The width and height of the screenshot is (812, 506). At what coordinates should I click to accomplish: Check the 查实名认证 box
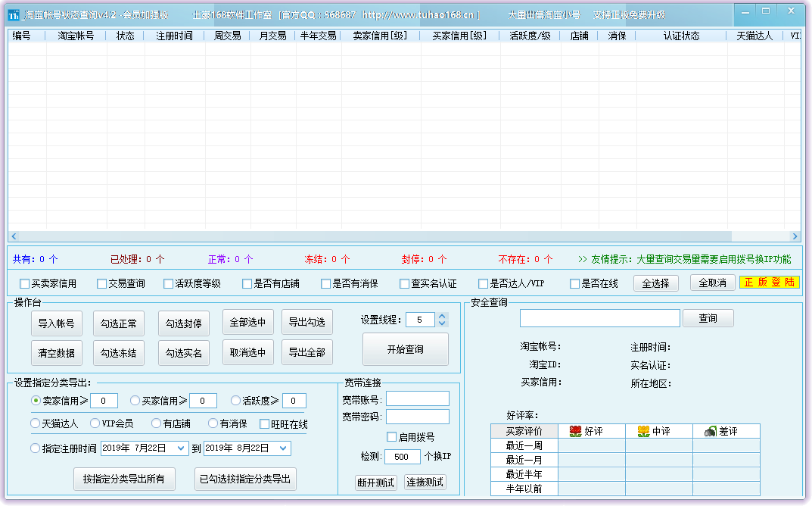coord(404,283)
